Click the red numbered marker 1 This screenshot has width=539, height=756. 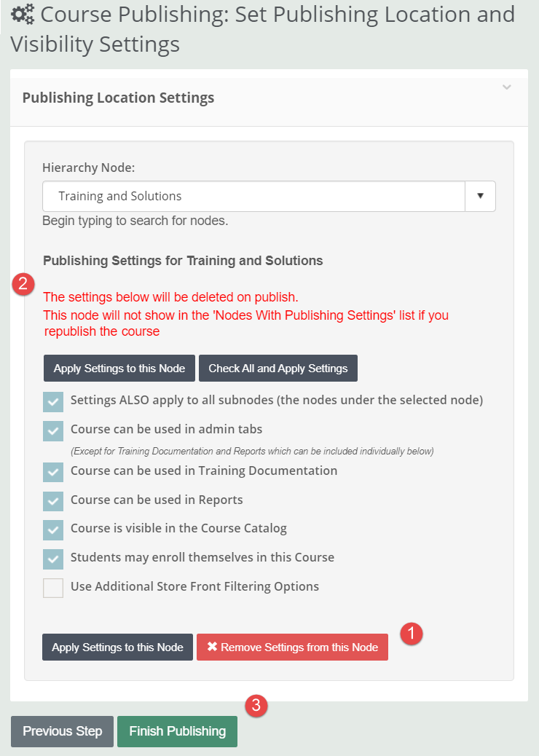[x=411, y=634]
